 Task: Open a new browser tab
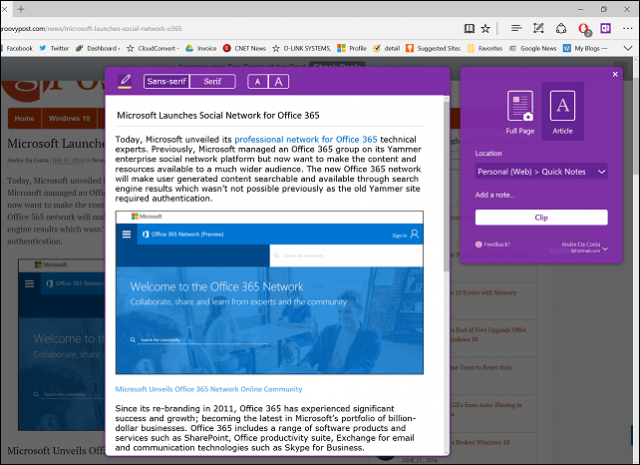click(x=21, y=9)
